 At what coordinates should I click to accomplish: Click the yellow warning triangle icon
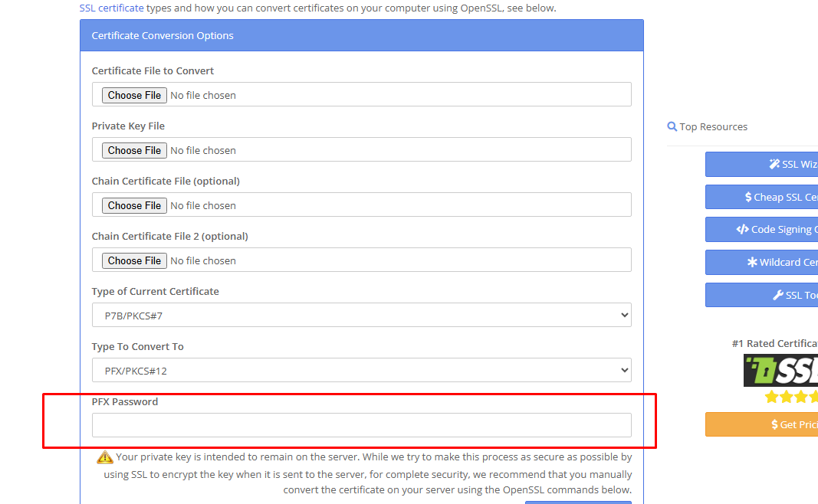pos(105,457)
